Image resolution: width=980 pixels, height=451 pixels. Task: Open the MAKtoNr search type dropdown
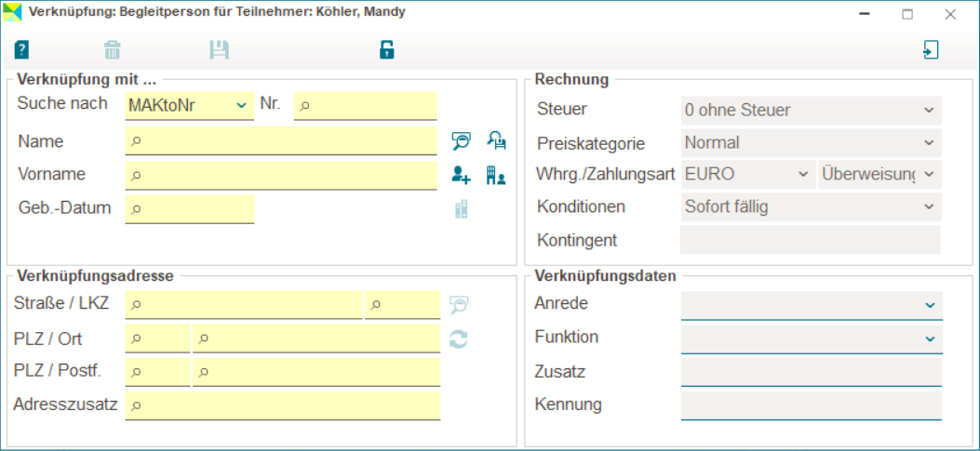[x=190, y=105]
